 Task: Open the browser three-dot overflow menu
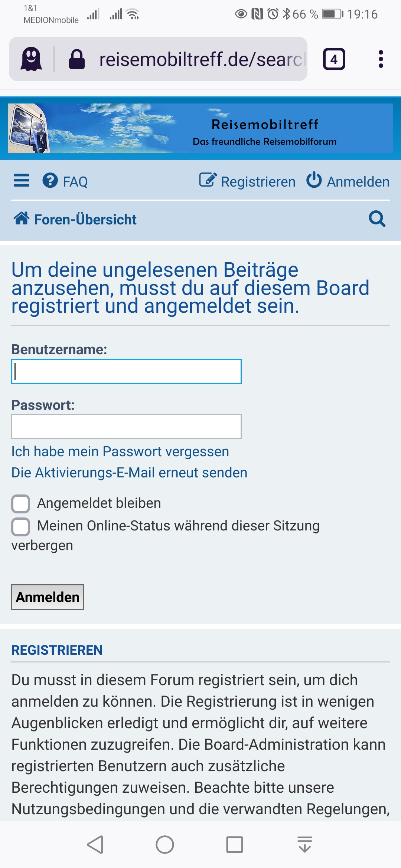(x=381, y=59)
